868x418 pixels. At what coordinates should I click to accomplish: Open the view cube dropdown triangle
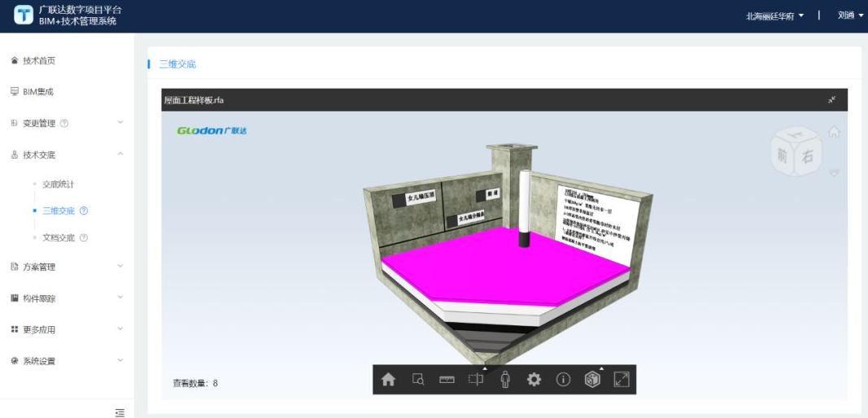(834, 172)
